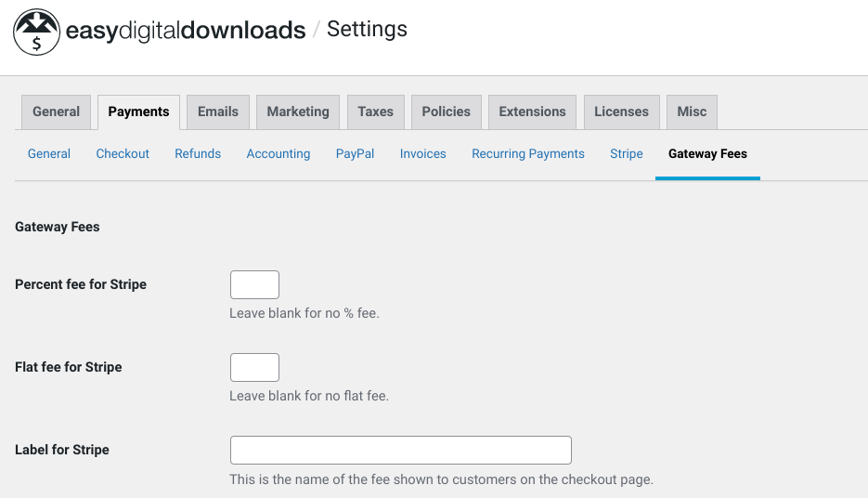Switch to the Emails tab

[218, 111]
